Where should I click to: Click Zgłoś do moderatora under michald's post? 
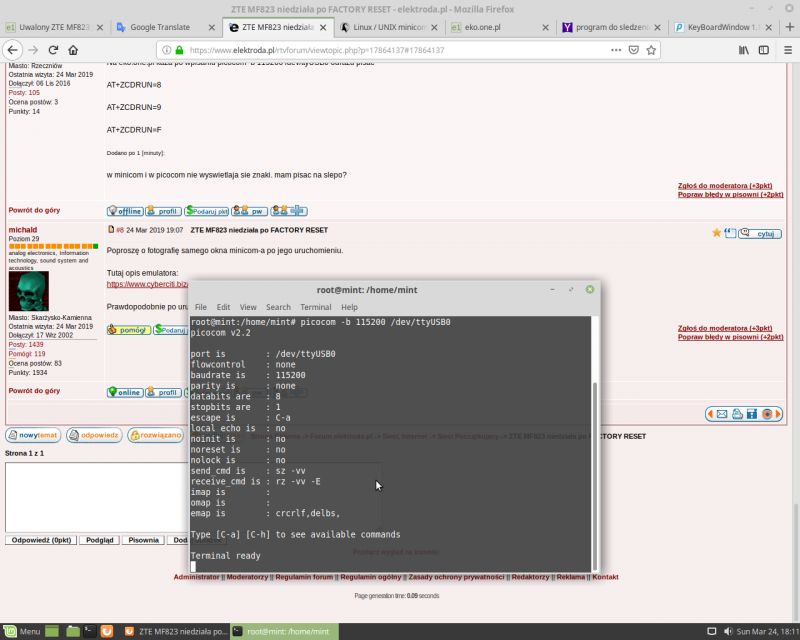(724, 328)
